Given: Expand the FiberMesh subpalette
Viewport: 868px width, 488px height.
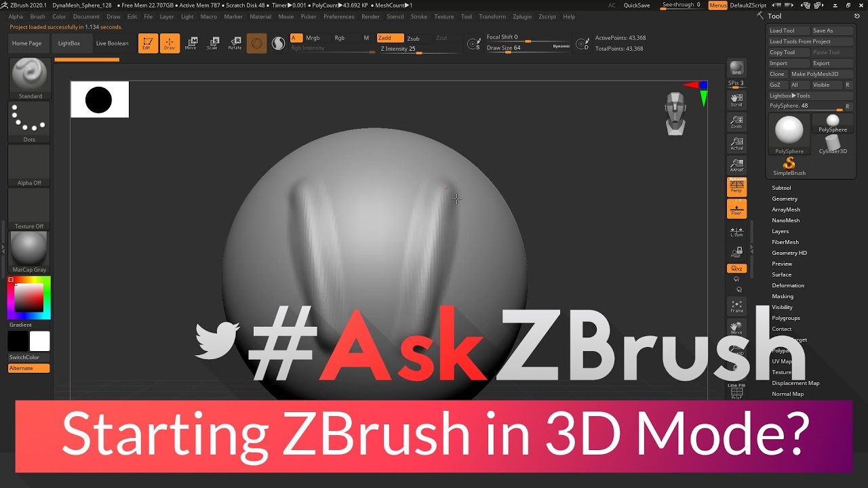Looking at the screenshot, I should [785, 242].
